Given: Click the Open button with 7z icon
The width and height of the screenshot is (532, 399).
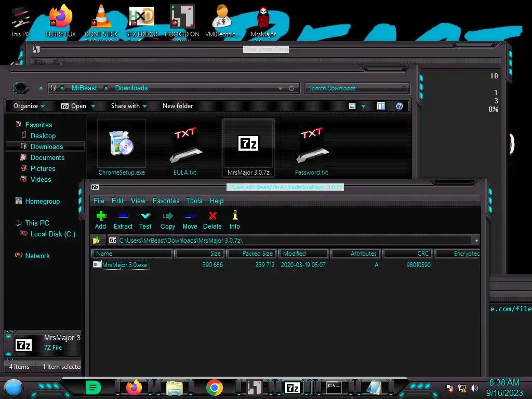Looking at the screenshot, I should point(74,106).
